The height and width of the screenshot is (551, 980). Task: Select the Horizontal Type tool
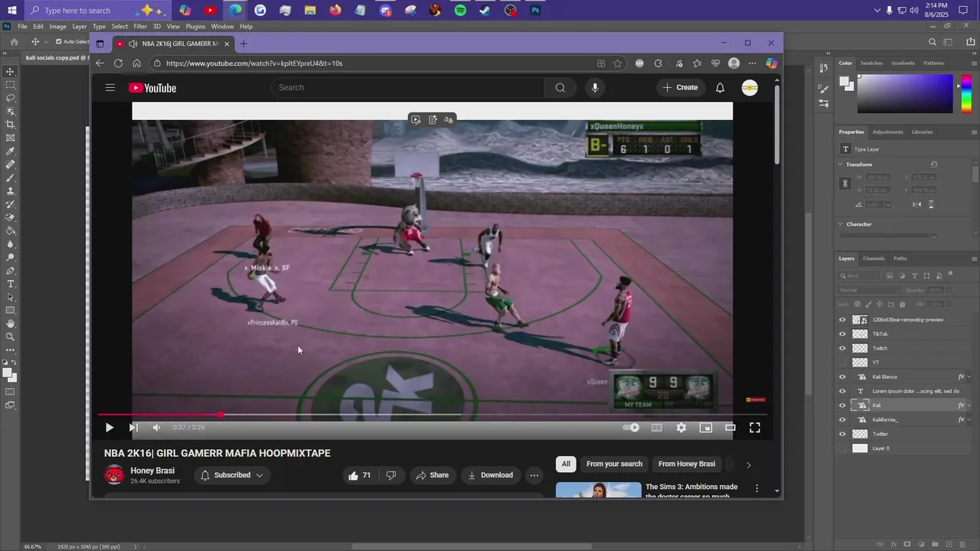(x=10, y=284)
